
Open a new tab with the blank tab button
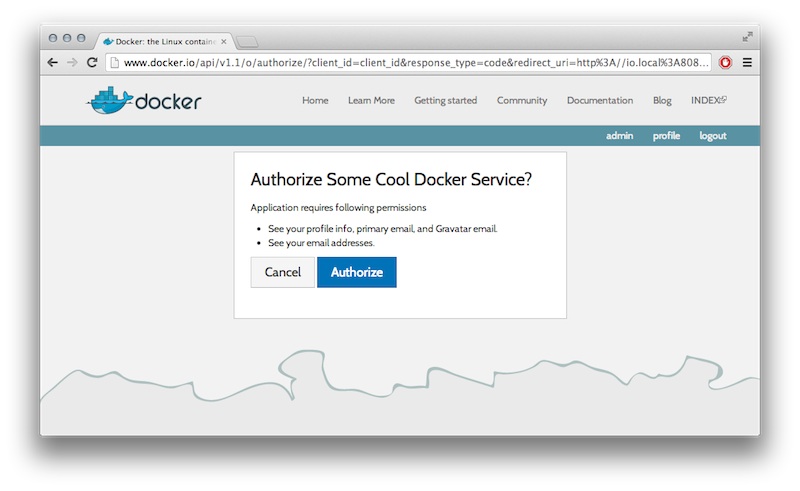pos(247,42)
